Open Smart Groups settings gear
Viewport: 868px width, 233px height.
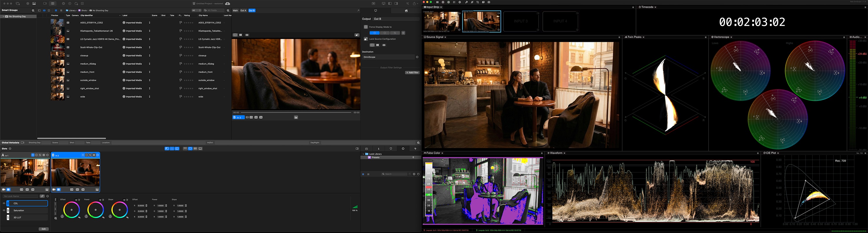pos(33,10)
